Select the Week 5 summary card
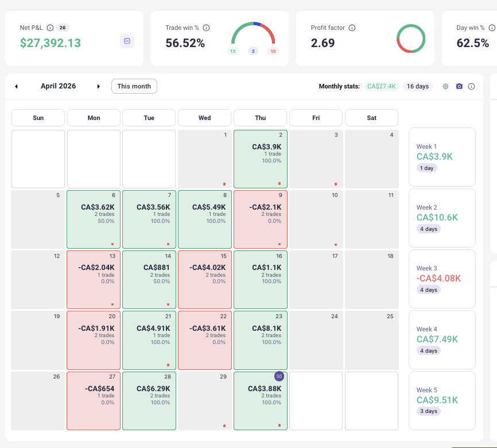 click(442, 401)
